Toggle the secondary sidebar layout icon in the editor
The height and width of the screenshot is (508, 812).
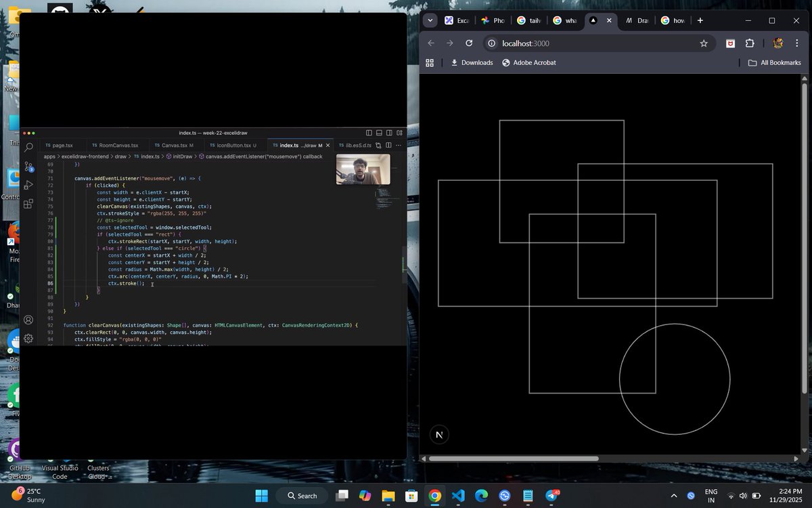pos(389,133)
